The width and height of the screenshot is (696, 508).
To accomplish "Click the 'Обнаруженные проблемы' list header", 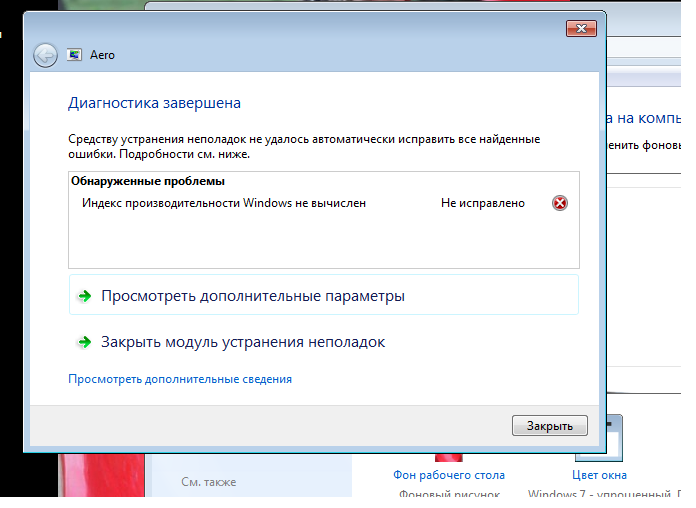I will click(148, 181).
